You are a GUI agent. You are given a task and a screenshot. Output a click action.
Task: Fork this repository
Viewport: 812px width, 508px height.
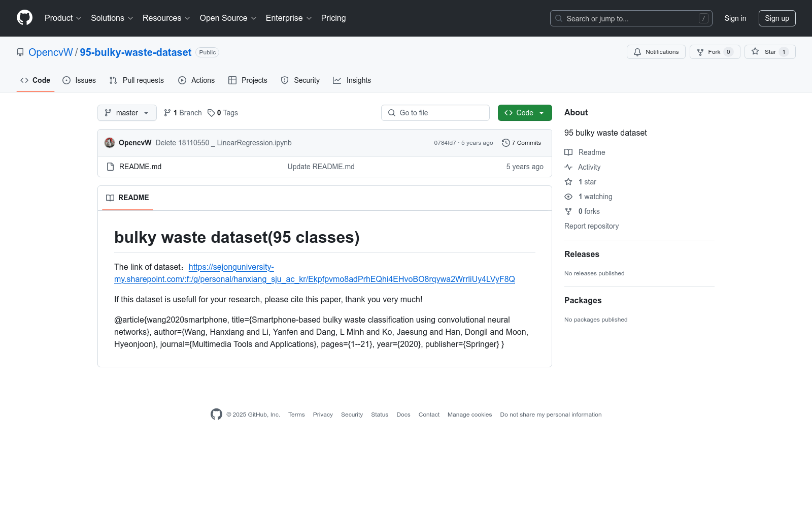pyautogui.click(x=715, y=52)
